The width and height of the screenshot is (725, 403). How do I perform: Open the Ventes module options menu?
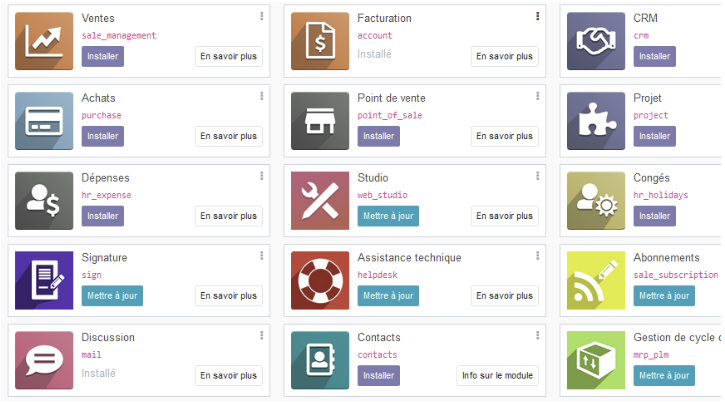(x=261, y=17)
